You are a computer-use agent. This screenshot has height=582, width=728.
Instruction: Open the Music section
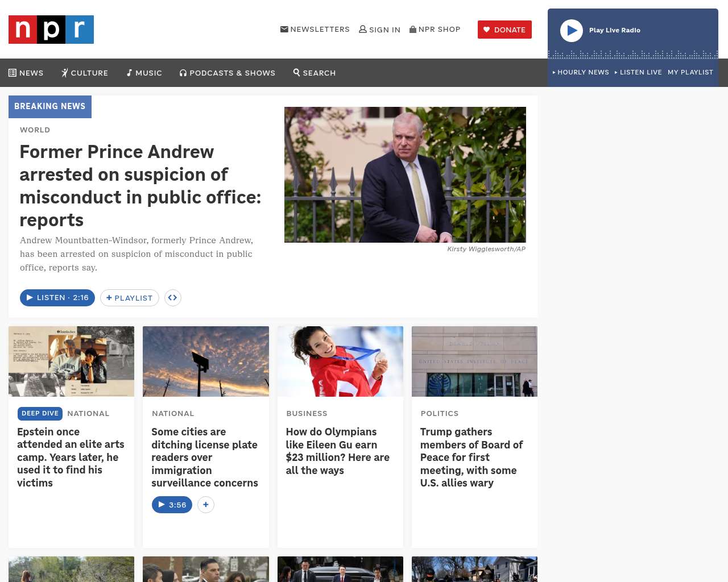[144, 73]
